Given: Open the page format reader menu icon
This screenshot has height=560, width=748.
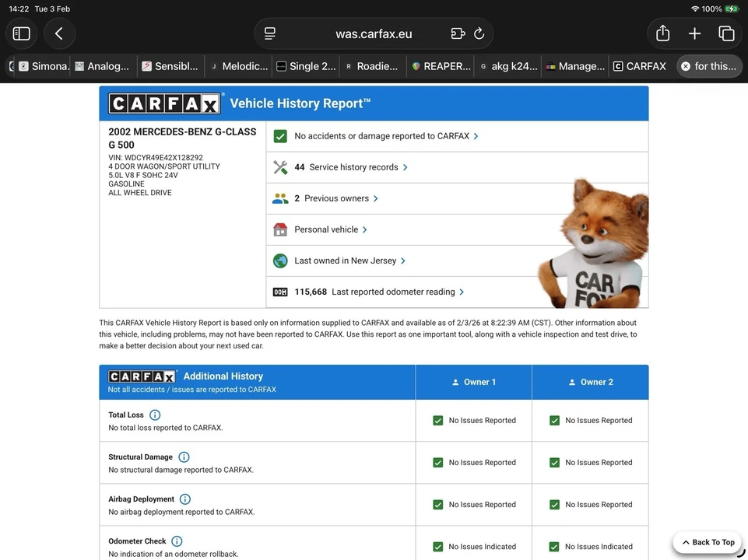Looking at the screenshot, I should pyautogui.click(x=270, y=33).
